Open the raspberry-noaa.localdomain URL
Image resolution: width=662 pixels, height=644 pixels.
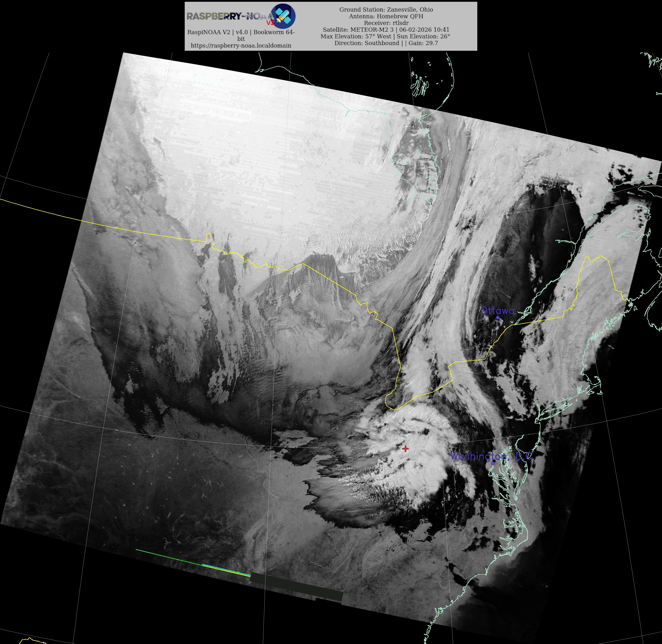241,45
